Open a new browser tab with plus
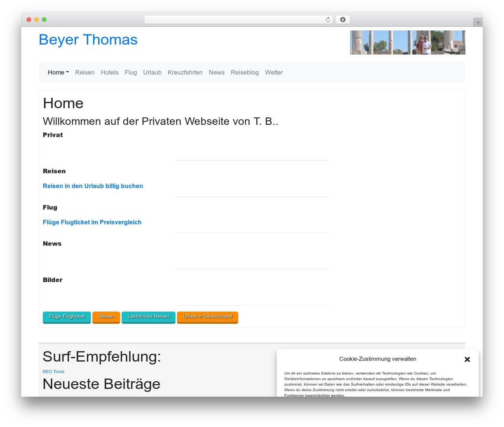Viewport: 504px width, 427px height. [478, 22]
